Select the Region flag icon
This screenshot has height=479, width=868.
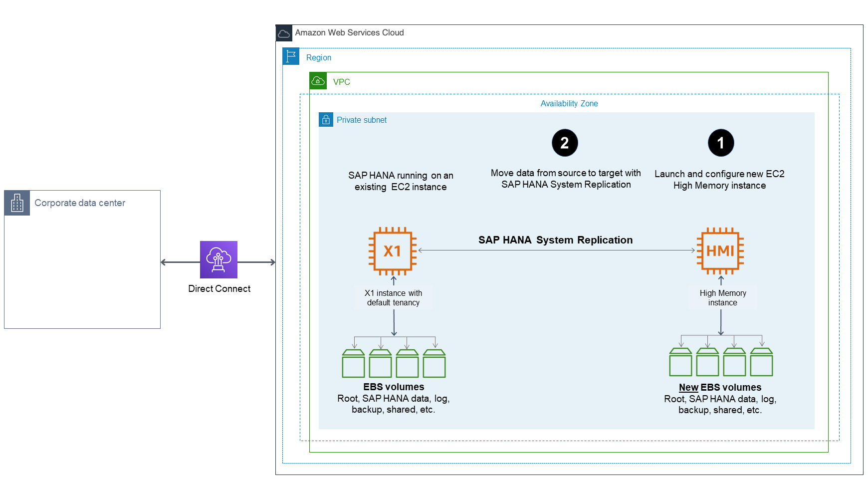point(291,56)
